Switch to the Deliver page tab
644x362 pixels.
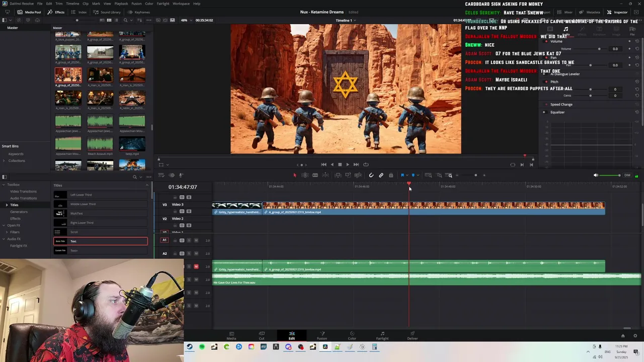pos(413,335)
